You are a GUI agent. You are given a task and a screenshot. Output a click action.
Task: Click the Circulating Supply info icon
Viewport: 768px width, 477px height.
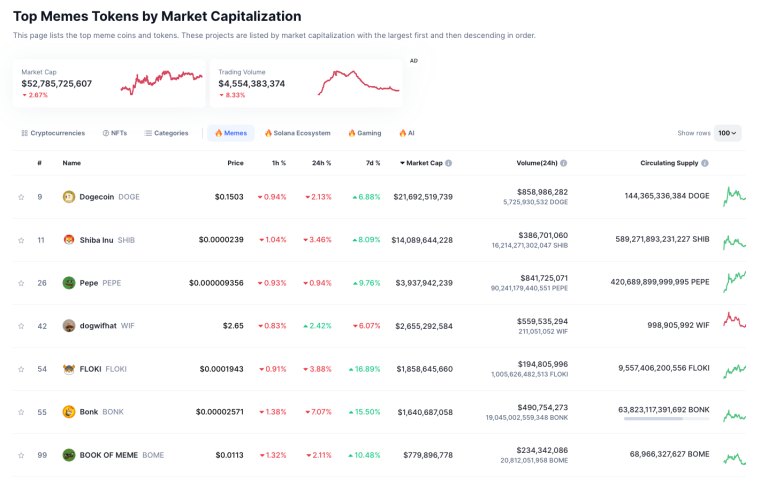tap(705, 163)
